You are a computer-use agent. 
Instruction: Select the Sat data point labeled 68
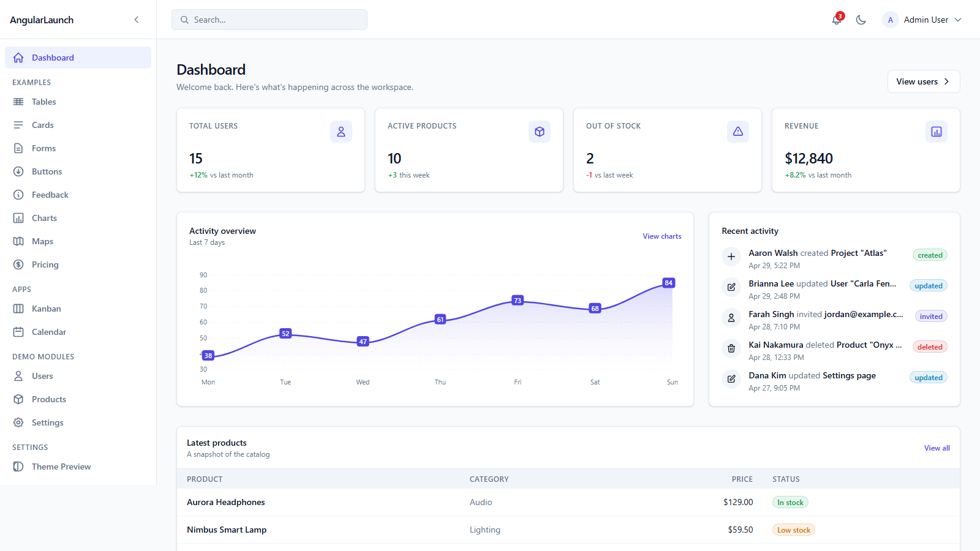(x=595, y=309)
